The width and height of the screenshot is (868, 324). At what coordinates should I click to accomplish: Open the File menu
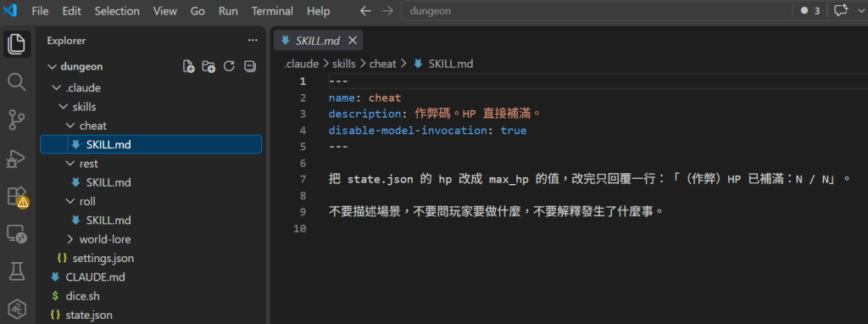coord(40,11)
